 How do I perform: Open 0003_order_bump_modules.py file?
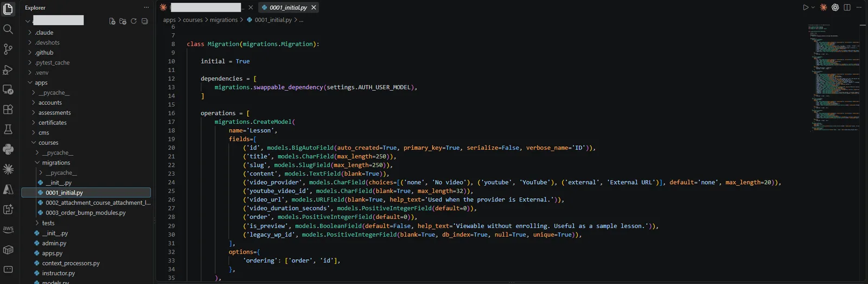point(86,213)
